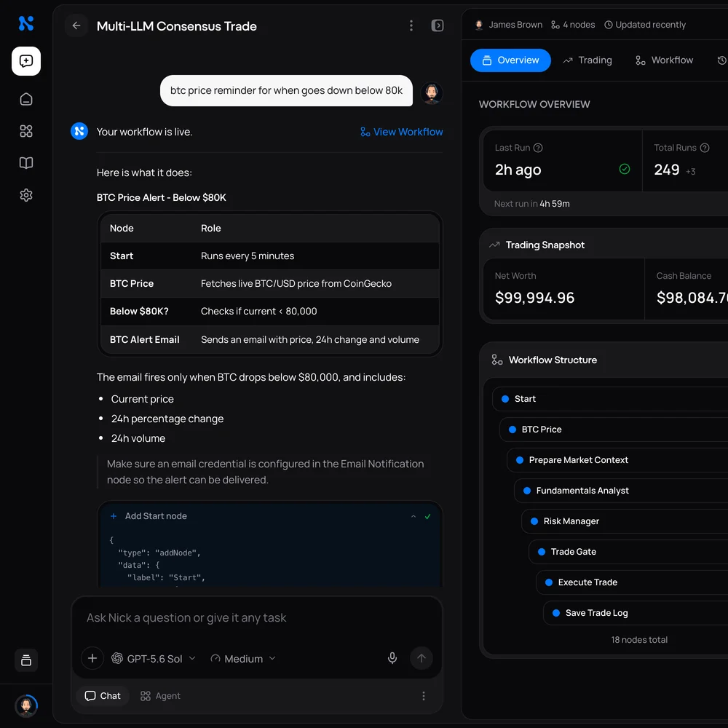Switch to Chat mode
This screenshot has width=728, height=728.
(103, 695)
